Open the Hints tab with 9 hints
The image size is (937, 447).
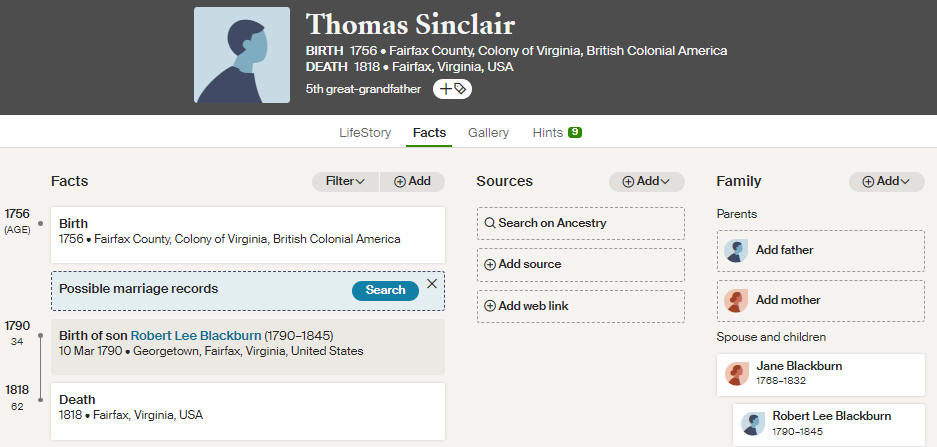557,133
